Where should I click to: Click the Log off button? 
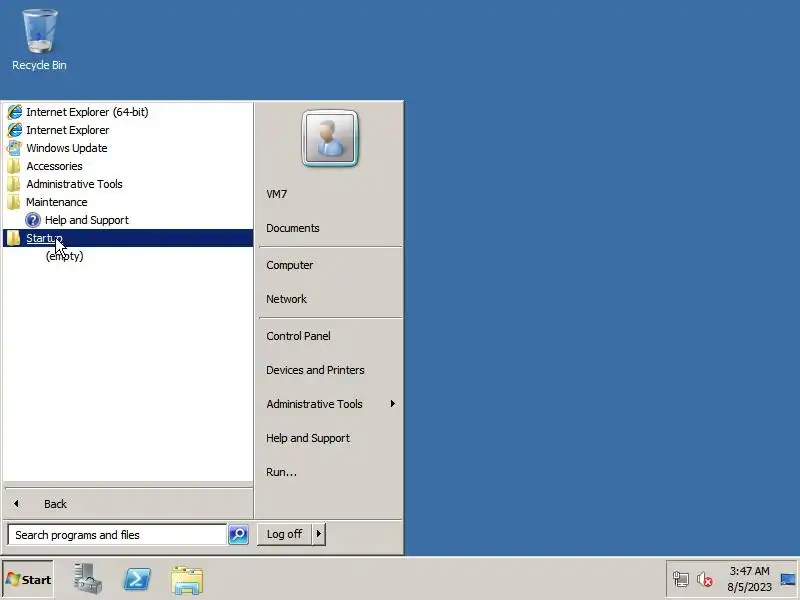(x=284, y=534)
